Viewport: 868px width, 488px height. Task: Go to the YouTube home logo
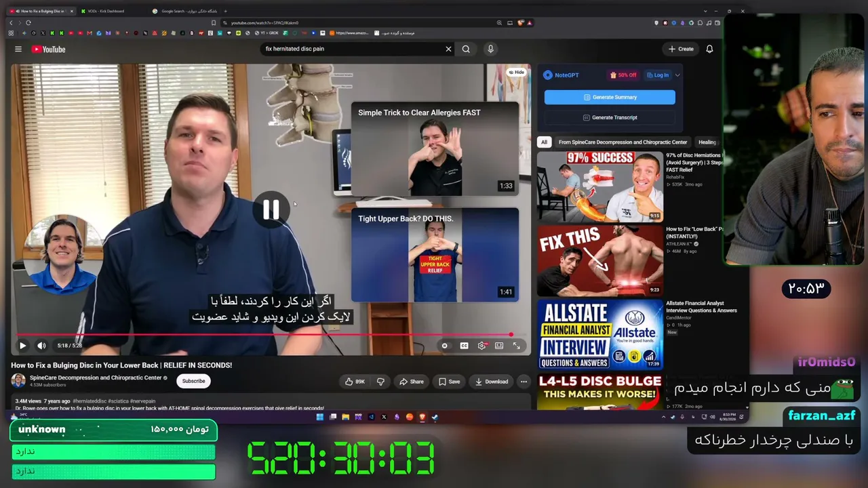tap(48, 49)
